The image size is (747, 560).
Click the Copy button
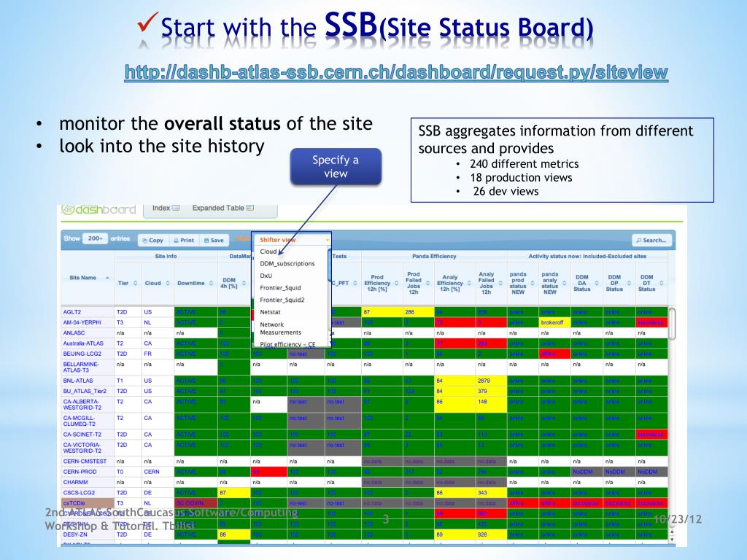click(152, 241)
